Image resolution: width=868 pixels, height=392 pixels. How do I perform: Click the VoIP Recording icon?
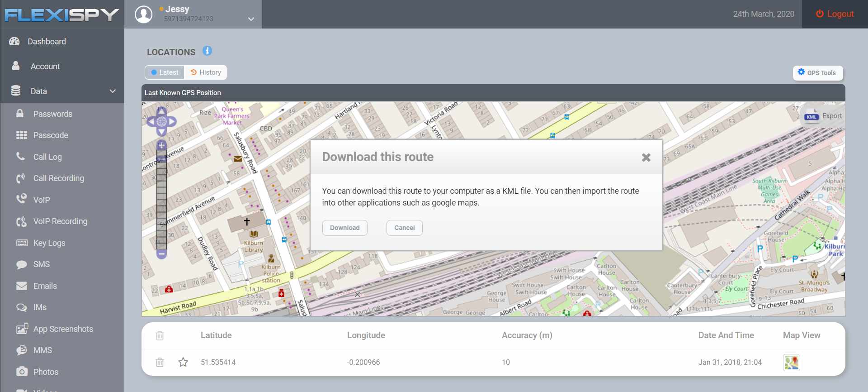point(21,221)
